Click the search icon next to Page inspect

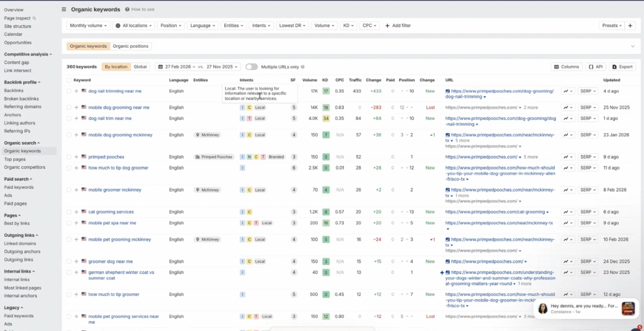click(34, 18)
